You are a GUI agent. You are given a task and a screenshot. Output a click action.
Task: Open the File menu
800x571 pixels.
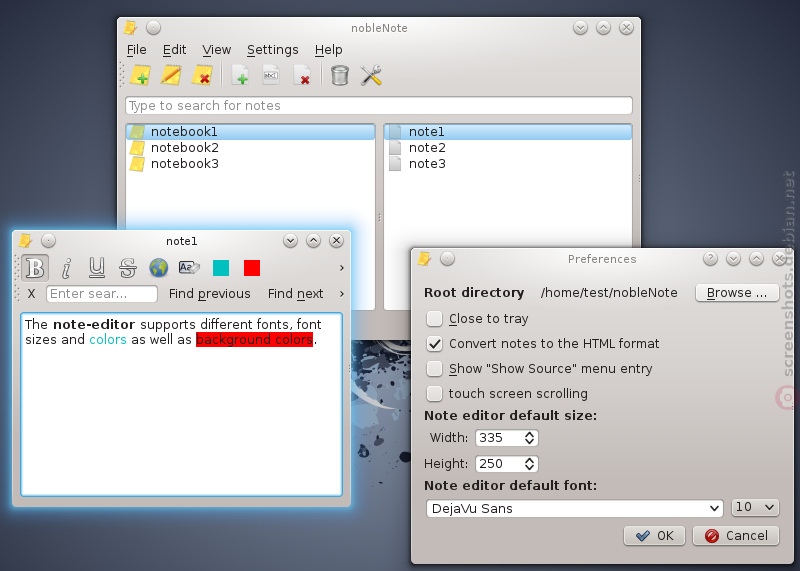click(137, 50)
